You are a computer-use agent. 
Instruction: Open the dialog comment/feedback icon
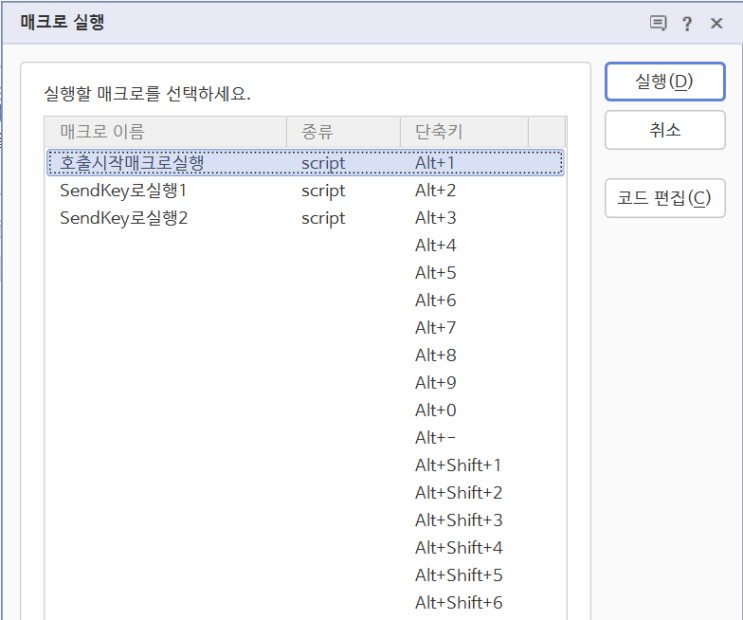point(658,23)
